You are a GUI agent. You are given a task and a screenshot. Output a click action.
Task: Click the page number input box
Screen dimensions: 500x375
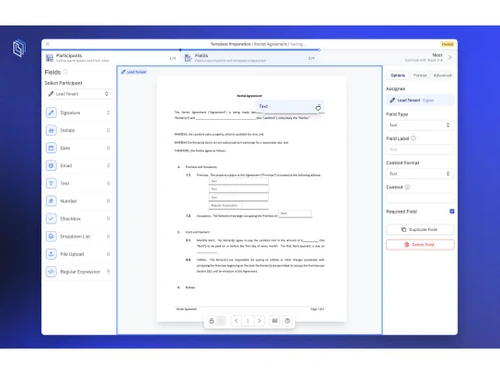coord(248,321)
